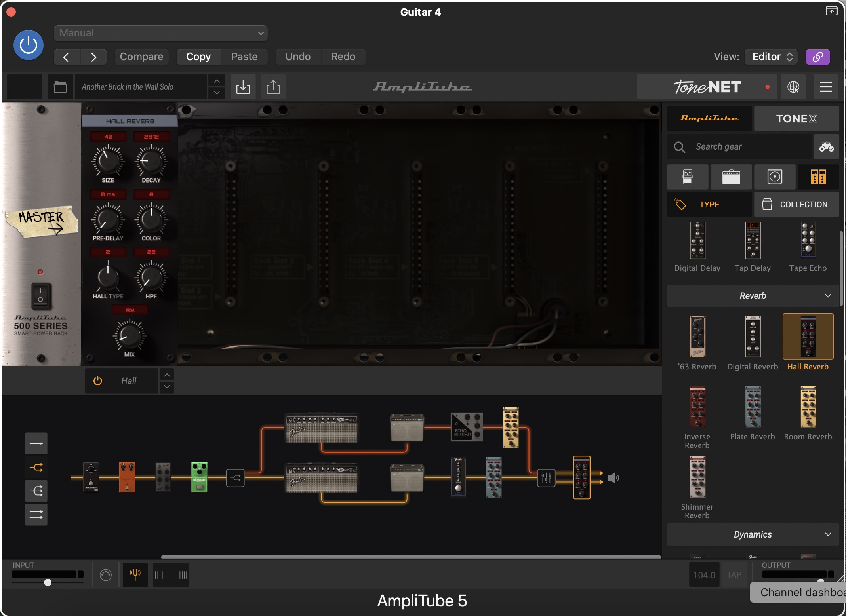The width and height of the screenshot is (846, 616).
Task: Toggle Hall reverb module power icon
Action: tap(97, 381)
